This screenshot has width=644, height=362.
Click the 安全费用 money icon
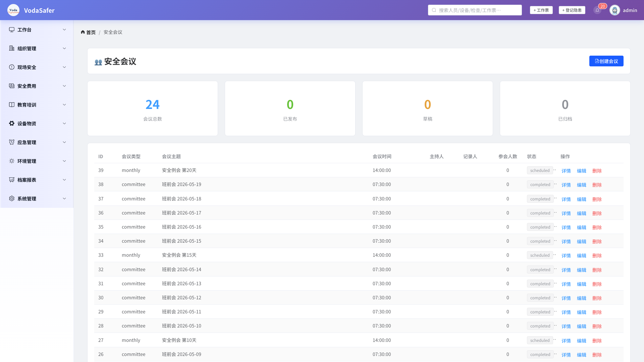(x=12, y=86)
